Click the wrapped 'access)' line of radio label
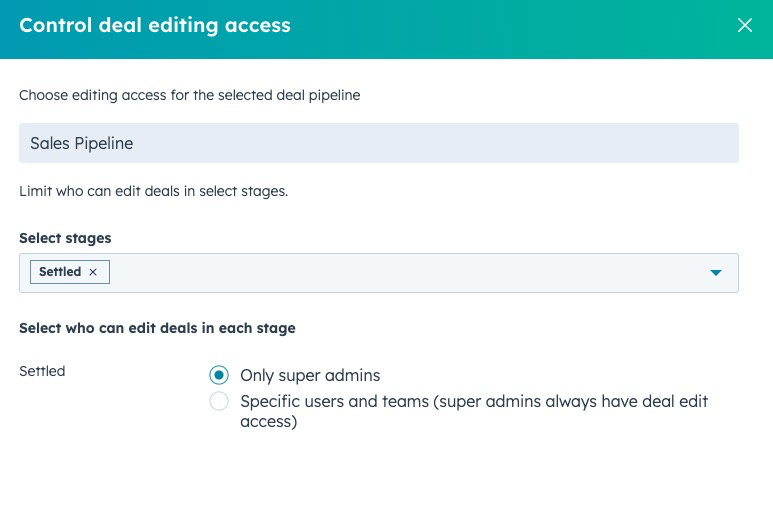 [269, 422]
